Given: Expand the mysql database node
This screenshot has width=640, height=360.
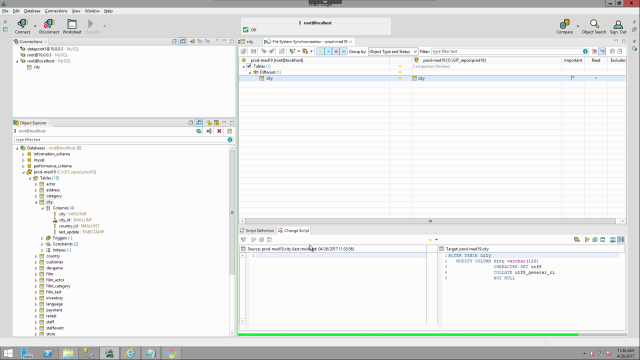Looking at the screenshot, I should (x=23, y=160).
